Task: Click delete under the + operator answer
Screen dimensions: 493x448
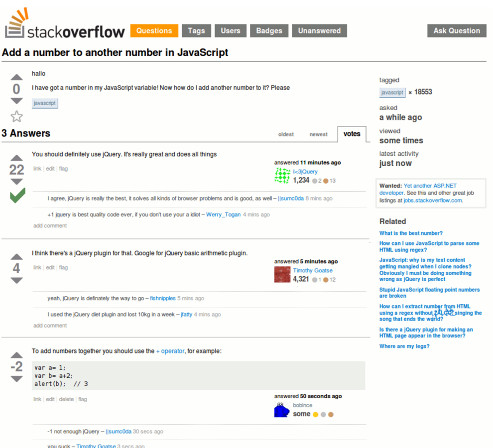Action: (x=66, y=399)
